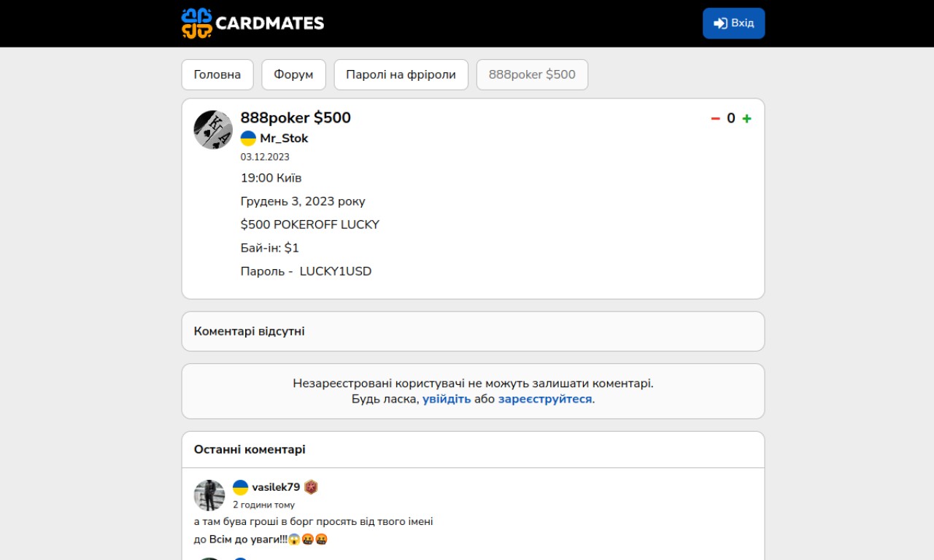Click the red minus downvote icon

click(715, 119)
